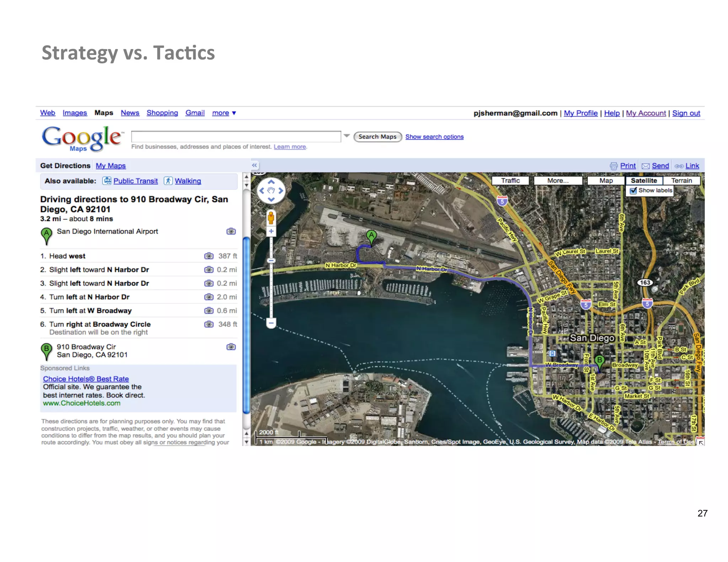Select step 5 Turn left at W Broadway

click(x=139, y=310)
